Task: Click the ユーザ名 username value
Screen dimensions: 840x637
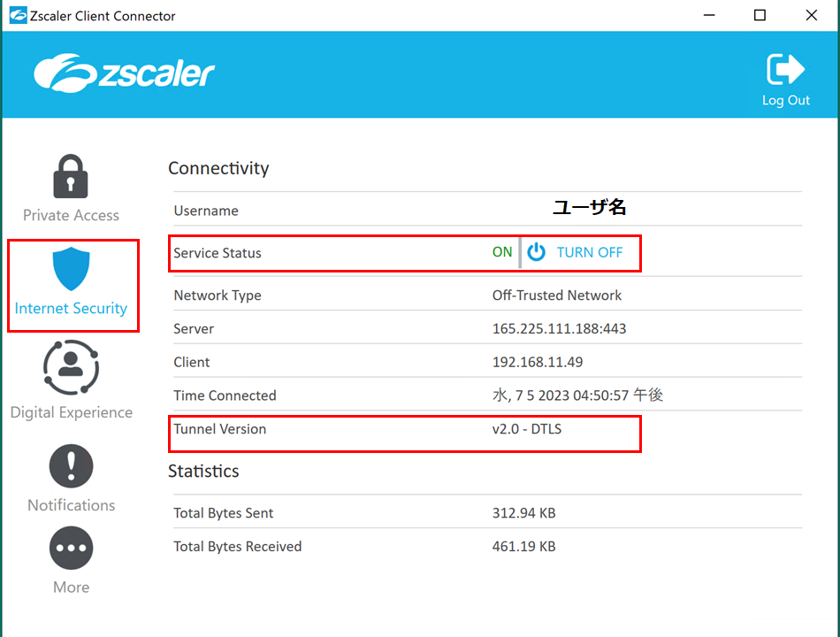Action: [589, 207]
